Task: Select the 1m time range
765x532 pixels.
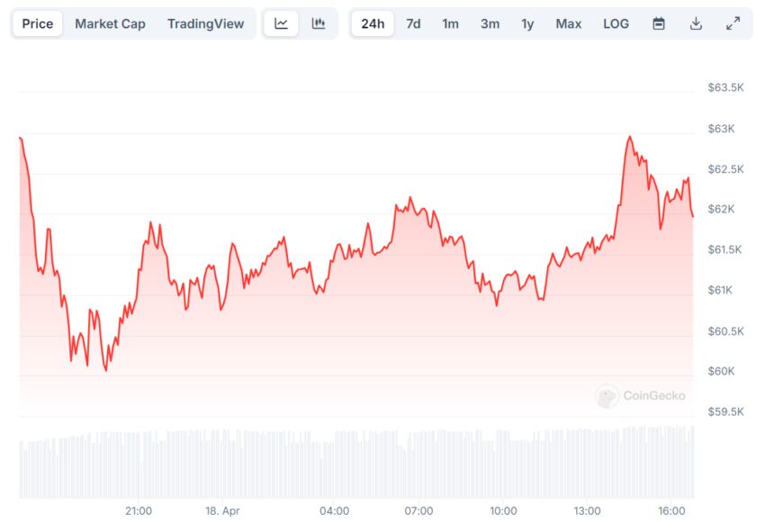Action: pyautogui.click(x=450, y=23)
